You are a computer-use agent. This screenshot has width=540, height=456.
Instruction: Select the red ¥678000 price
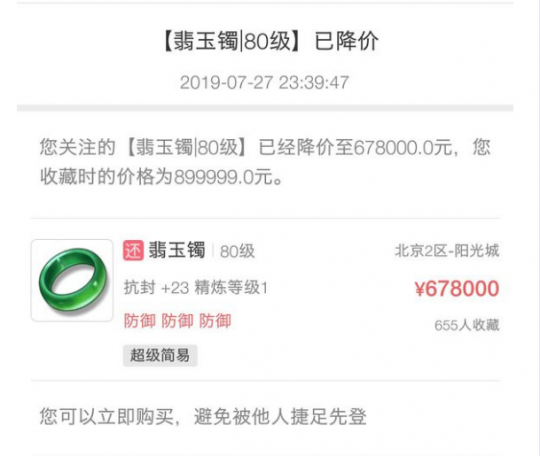tap(457, 288)
